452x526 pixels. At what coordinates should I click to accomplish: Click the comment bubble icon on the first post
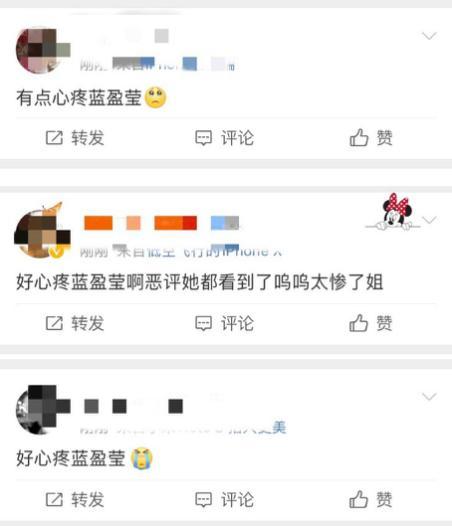point(203,138)
